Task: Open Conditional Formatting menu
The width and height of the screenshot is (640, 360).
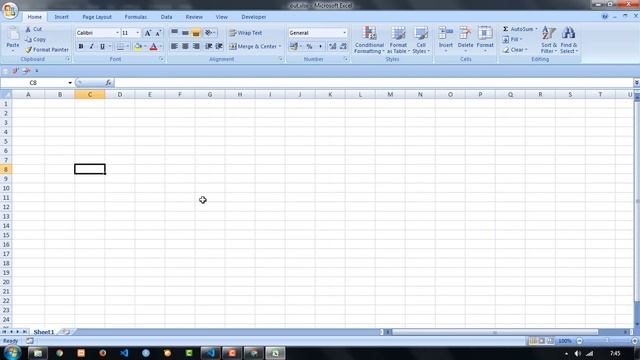Action: coord(369,40)
